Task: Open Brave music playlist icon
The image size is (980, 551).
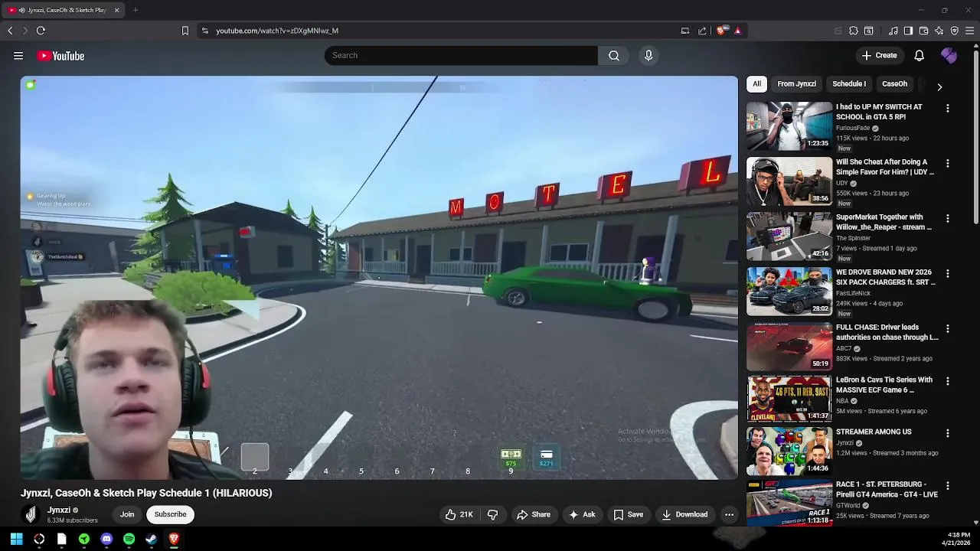Action: (893, 31)
